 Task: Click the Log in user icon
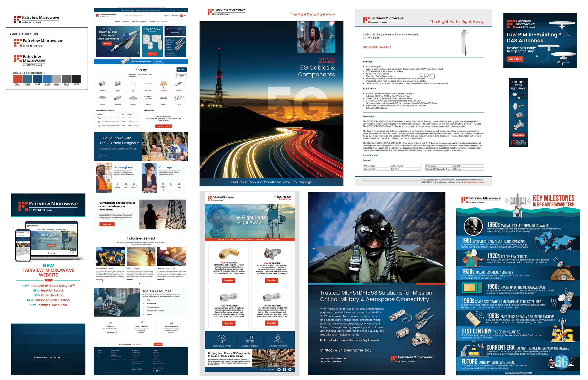[x=165, y=15]
